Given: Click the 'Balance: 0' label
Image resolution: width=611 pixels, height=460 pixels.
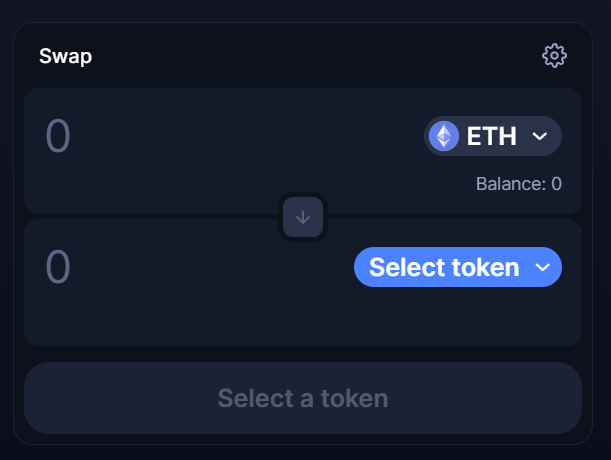Looking at the screenshot, I should point(518,184).
